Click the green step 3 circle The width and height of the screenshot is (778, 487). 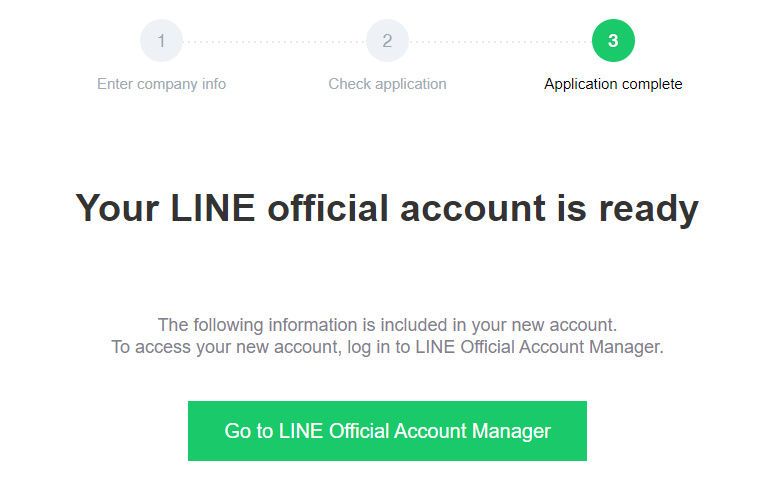tap(613, 41)
